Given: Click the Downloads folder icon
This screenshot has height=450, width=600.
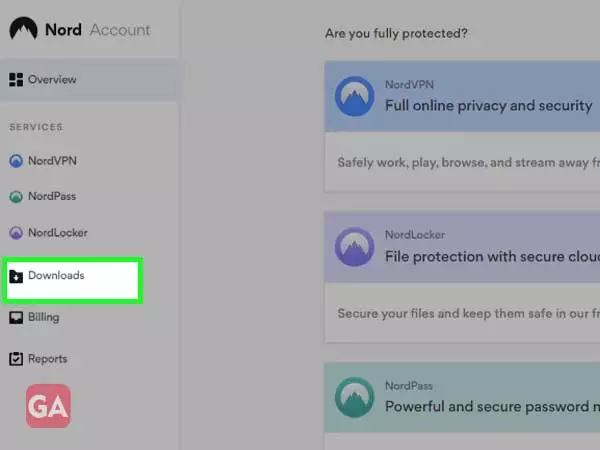Looking at the screenshot, I should pos(16,276).
